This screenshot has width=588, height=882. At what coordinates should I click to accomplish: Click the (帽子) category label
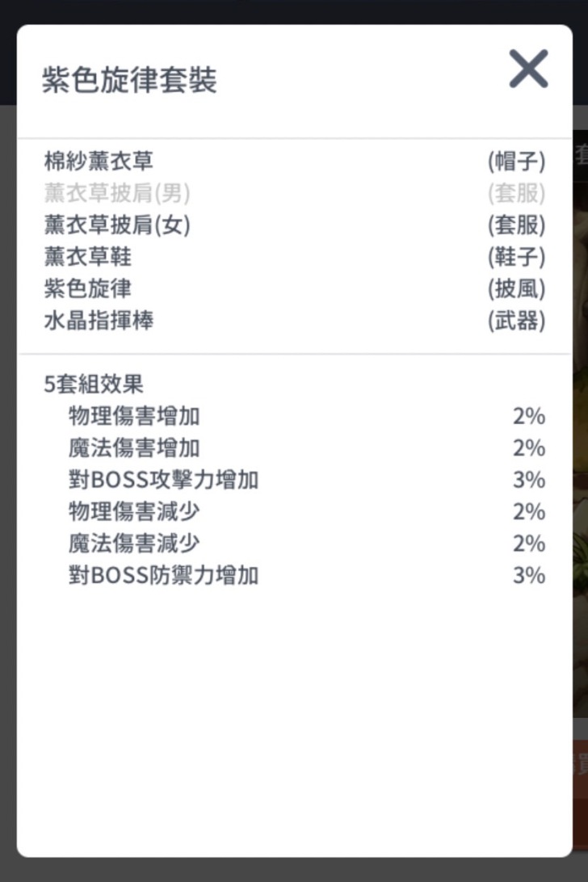pyautogui.click(x=516, y=162)
